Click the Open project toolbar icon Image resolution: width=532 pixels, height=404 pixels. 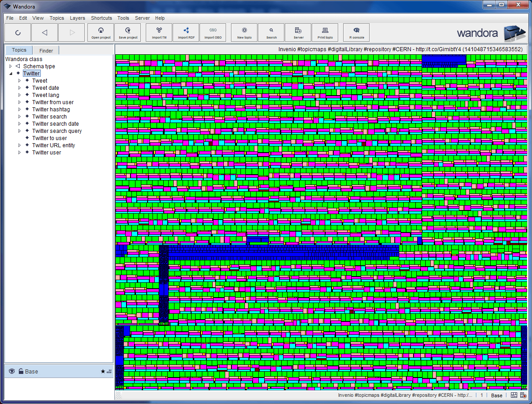point(101,32)
